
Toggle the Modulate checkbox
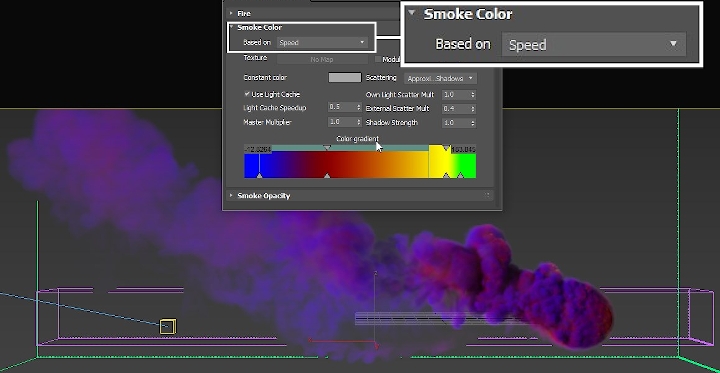378,59
